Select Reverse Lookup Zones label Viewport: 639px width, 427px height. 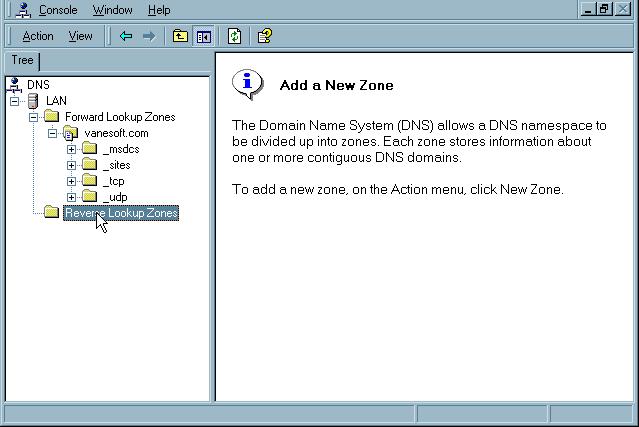point(121,213)
